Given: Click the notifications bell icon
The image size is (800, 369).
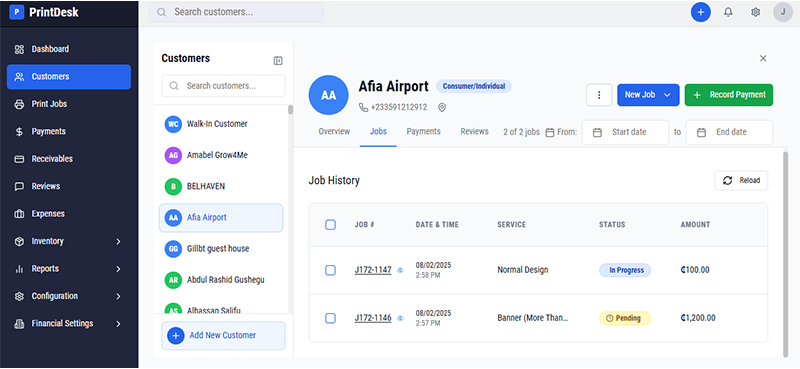Looking at the screenshot, I should (x=728, y=12).
